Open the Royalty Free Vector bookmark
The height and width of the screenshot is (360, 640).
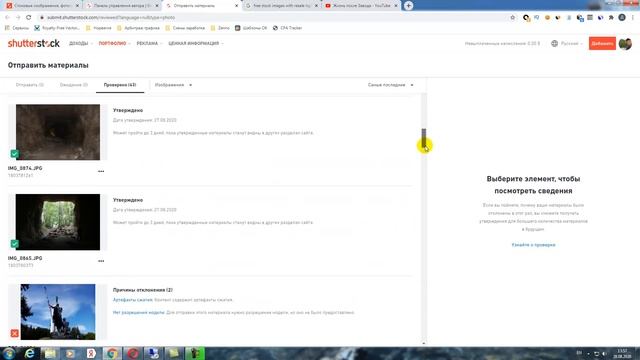pyautogui.click(x=57, y=28)
